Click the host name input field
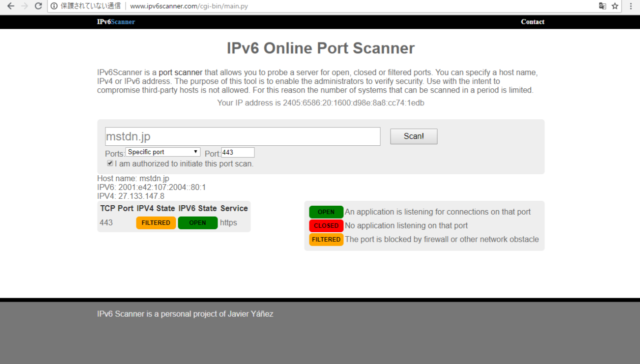This screenshot has width=640, height=364. point(242,136)
